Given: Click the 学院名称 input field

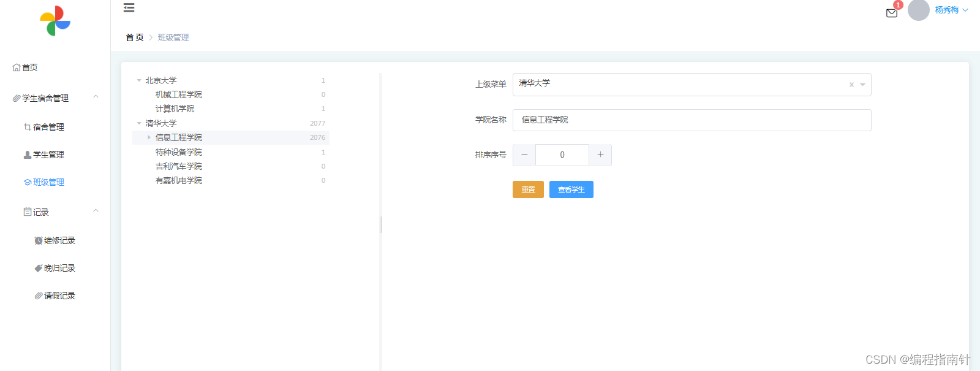Looking at the screenshot, I should point(692,120).
